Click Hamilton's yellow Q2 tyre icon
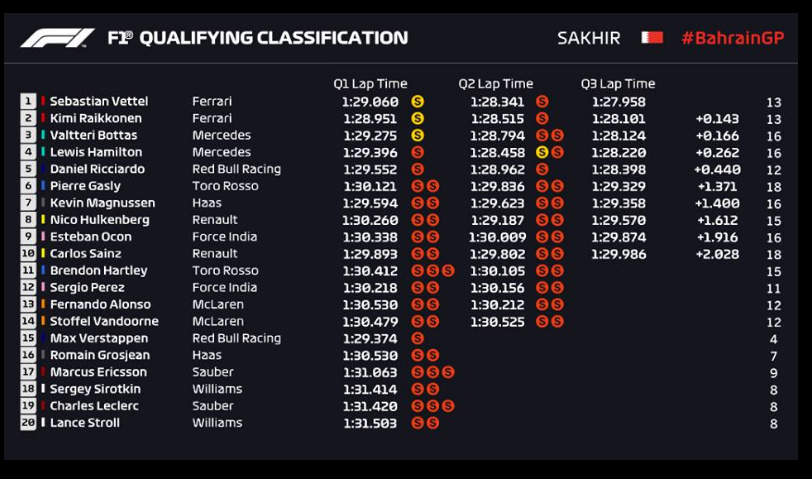The width and height of the screenshot is (812, 479). [542, 153]
